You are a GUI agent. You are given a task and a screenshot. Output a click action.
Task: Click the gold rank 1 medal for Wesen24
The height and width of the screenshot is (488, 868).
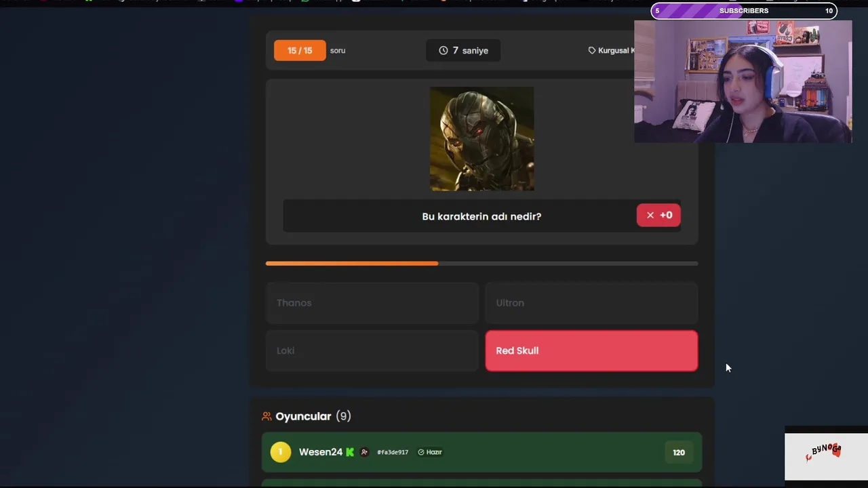[281, 452]
